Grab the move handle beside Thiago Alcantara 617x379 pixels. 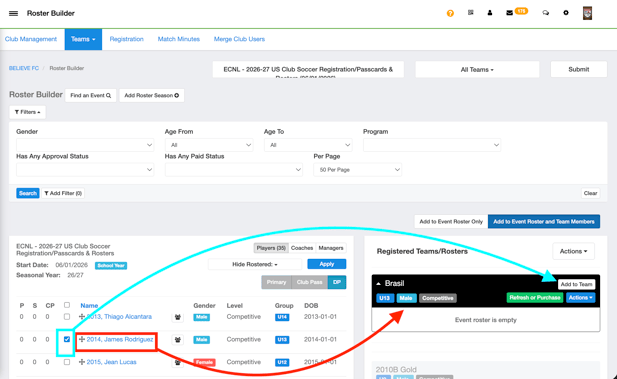[x=82, y=316]
